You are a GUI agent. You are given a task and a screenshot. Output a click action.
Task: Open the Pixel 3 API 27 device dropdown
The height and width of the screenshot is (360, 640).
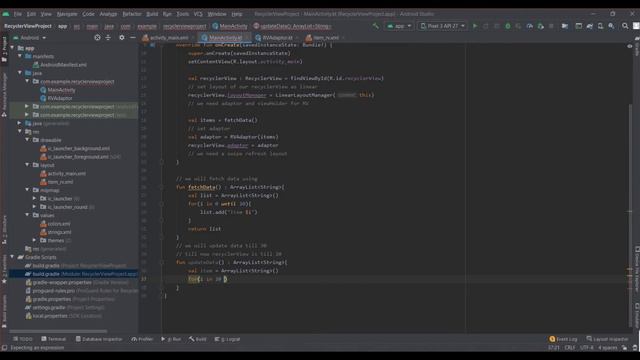(442, 26)
